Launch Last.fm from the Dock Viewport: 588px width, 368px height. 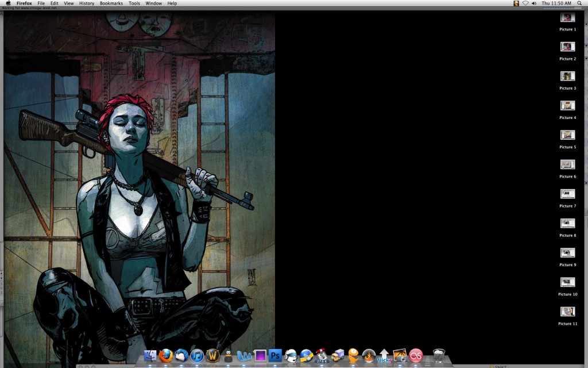(x=416, y=355)
